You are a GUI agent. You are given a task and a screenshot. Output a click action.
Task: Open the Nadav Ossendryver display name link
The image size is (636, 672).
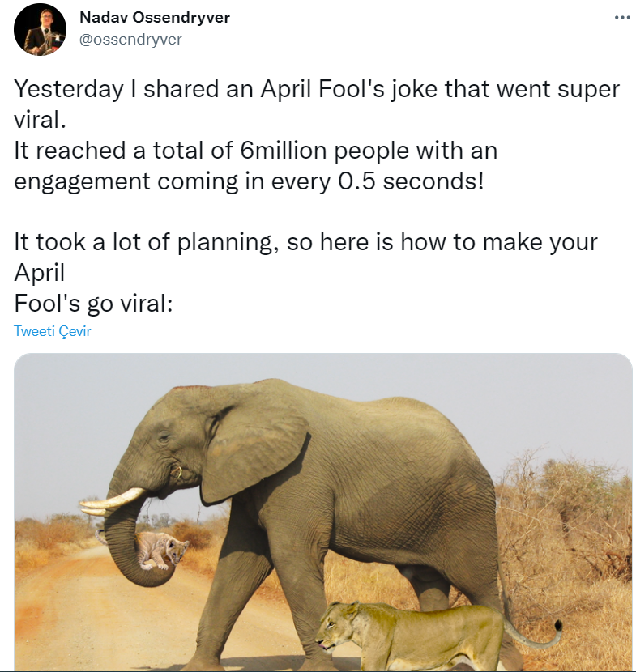[x=154, y=18]
